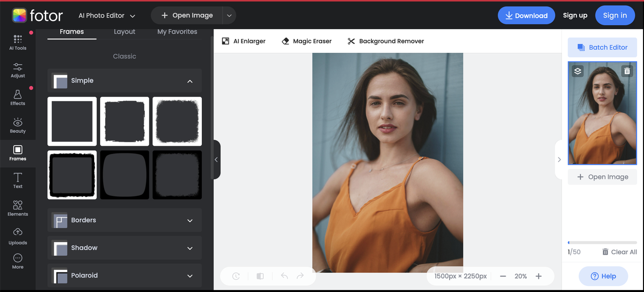Expand the right panel arrow

(x=558, y=159)
